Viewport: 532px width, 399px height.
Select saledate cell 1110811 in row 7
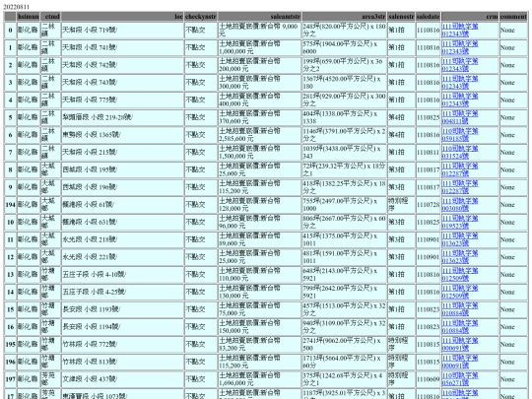click(x=428, y=153)
